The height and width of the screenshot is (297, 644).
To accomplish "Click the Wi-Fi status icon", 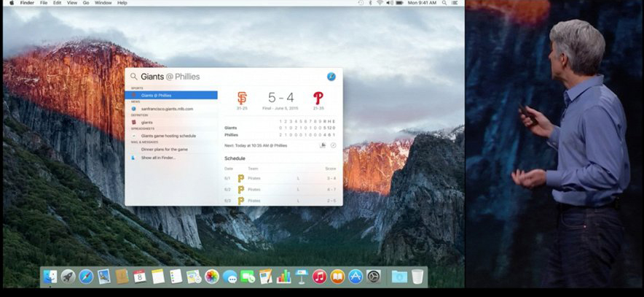I will tap(380, 3).
